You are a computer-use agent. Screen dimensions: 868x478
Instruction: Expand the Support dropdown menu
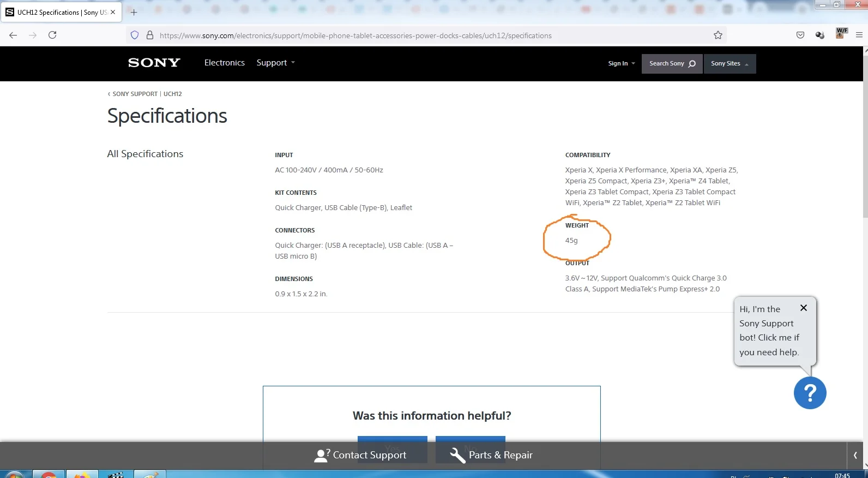276,63
